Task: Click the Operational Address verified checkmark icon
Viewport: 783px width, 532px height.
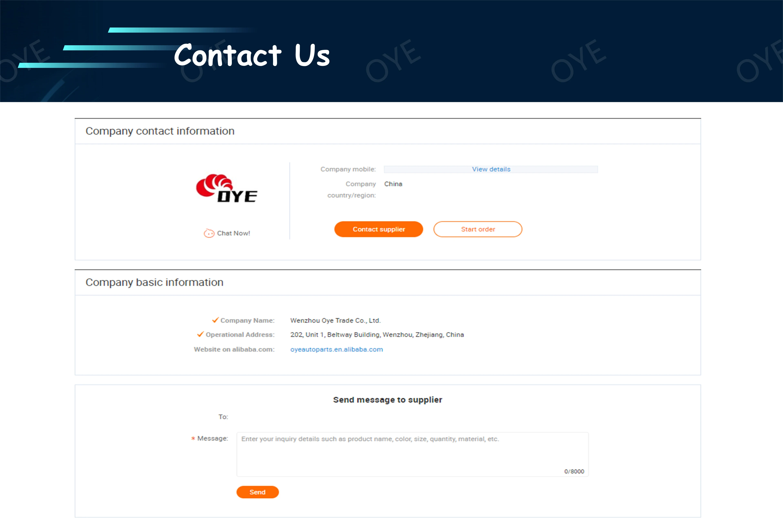Action: click(x=200, y=334)
